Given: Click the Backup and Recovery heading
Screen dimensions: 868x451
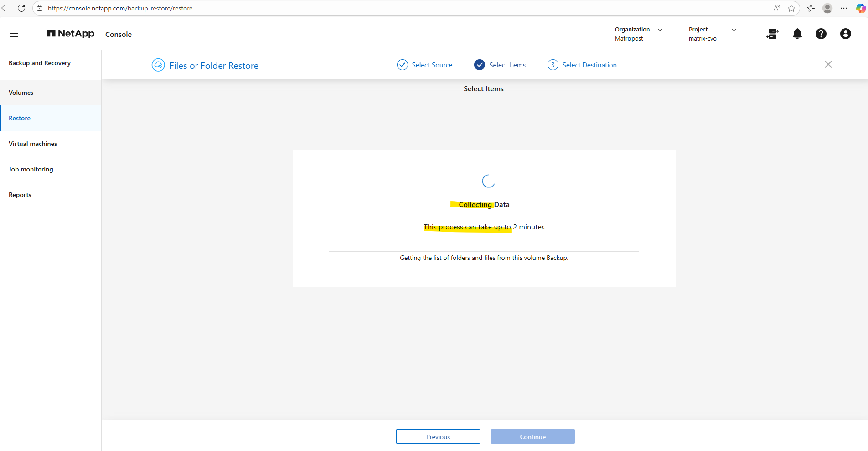Looking at the screenshot, I should click(x=40, y=63).
